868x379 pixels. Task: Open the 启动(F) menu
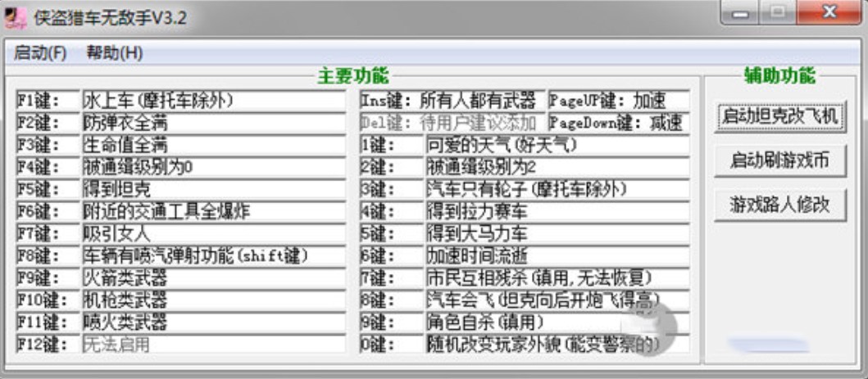tap(40, 53)
